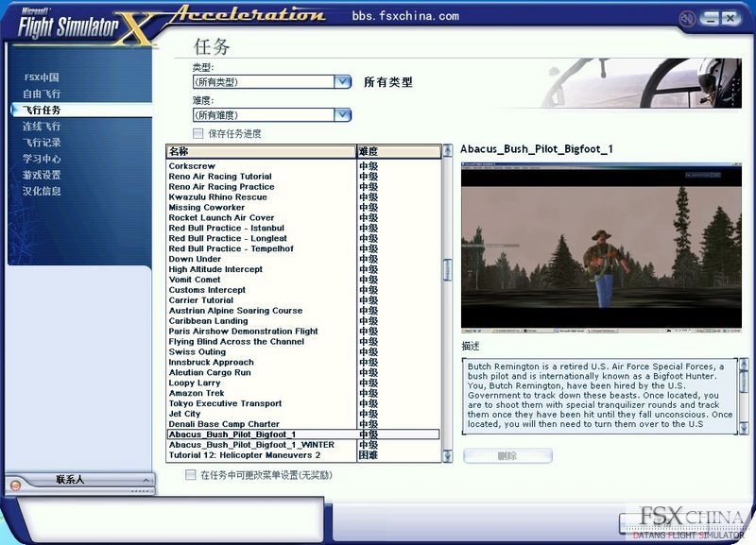Select the Customs Intercept mission
The image size is (756, 545).
point(207,290)
